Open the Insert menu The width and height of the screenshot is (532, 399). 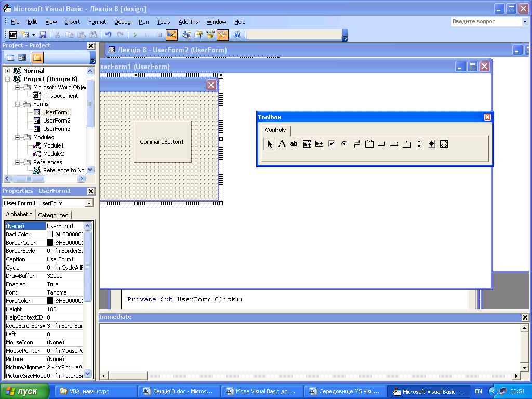(x=73, y=22)
